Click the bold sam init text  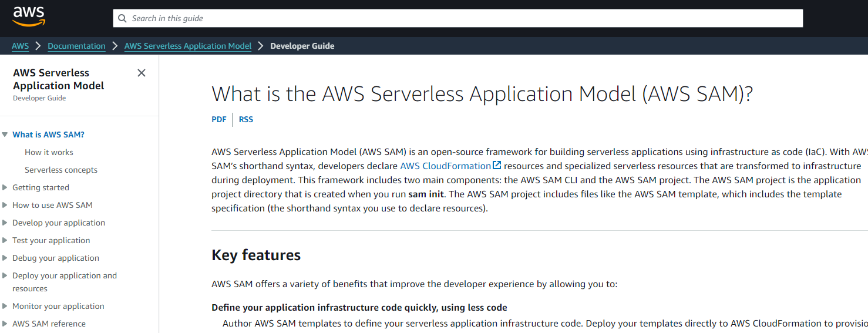(x=426, y=194)
